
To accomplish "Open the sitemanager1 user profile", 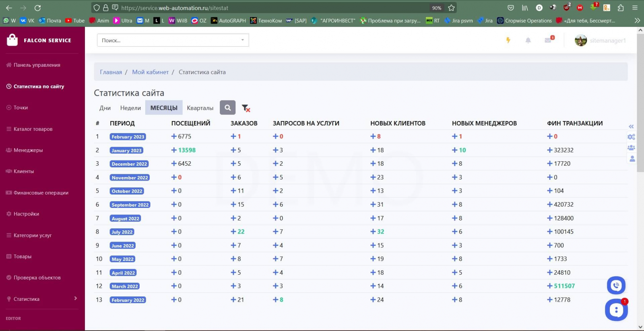I will pyautogui.click(x=601, y=40).
